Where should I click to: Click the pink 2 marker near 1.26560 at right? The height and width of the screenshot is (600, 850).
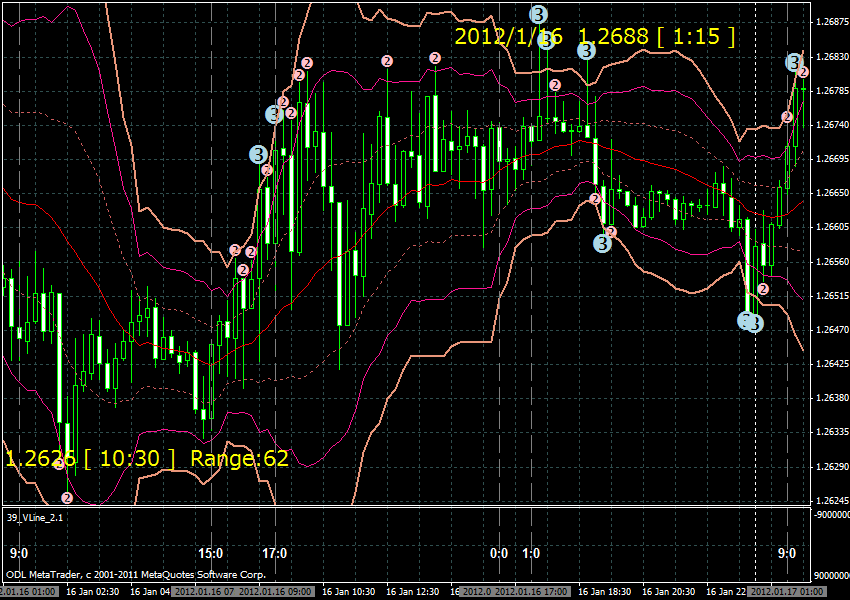pyautogui.click(x=763, y=289)
